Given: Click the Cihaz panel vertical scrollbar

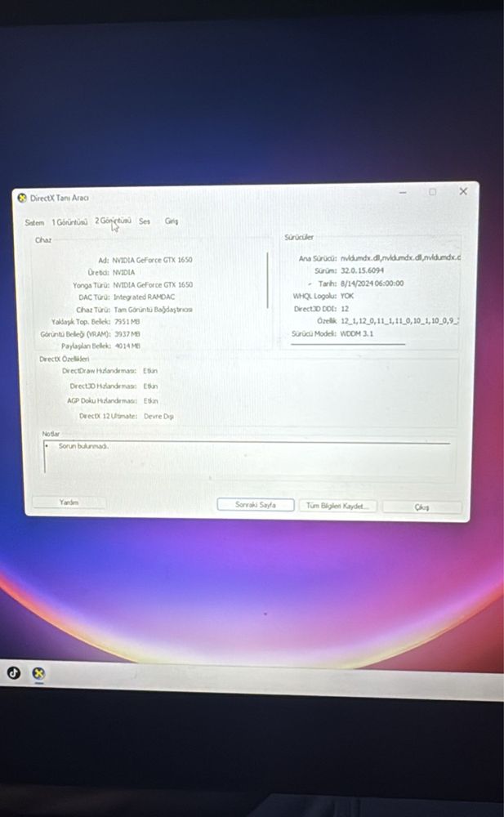Looking at the screenshot, I should [x=268, y=280].
